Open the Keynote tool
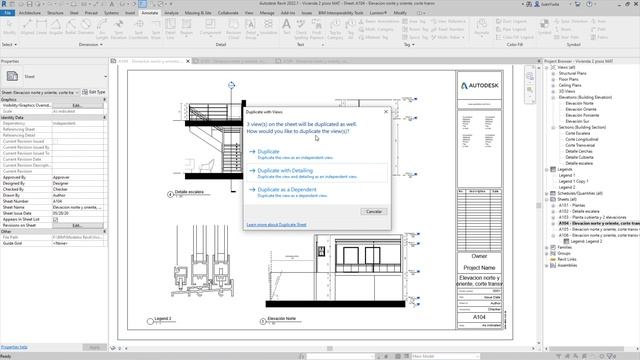This screenshot has height=360, width=640. pyautogui.click(x=482, y=28)
